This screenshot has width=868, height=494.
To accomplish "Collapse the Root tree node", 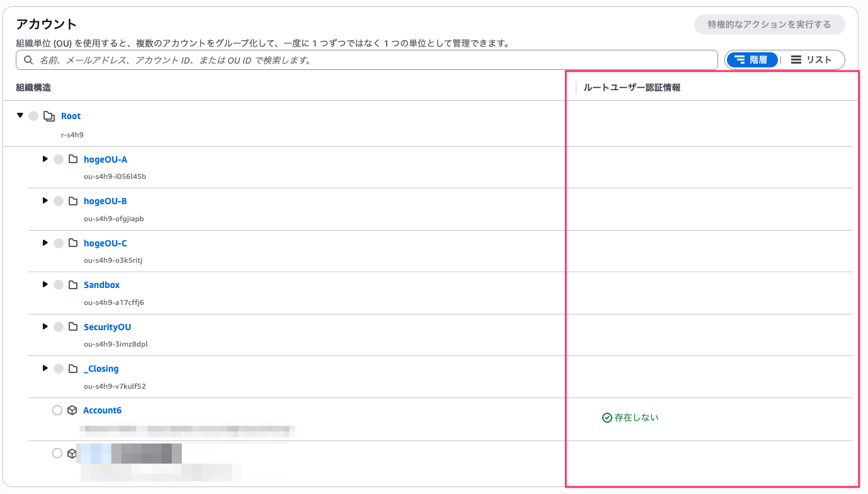I will click(20, 115).
